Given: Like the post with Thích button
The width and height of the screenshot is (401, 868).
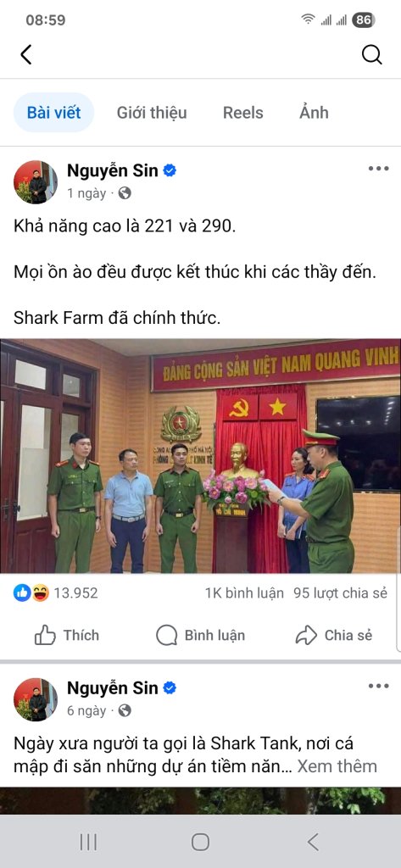Looking at the screenshot, I should (x=67, y=635).
